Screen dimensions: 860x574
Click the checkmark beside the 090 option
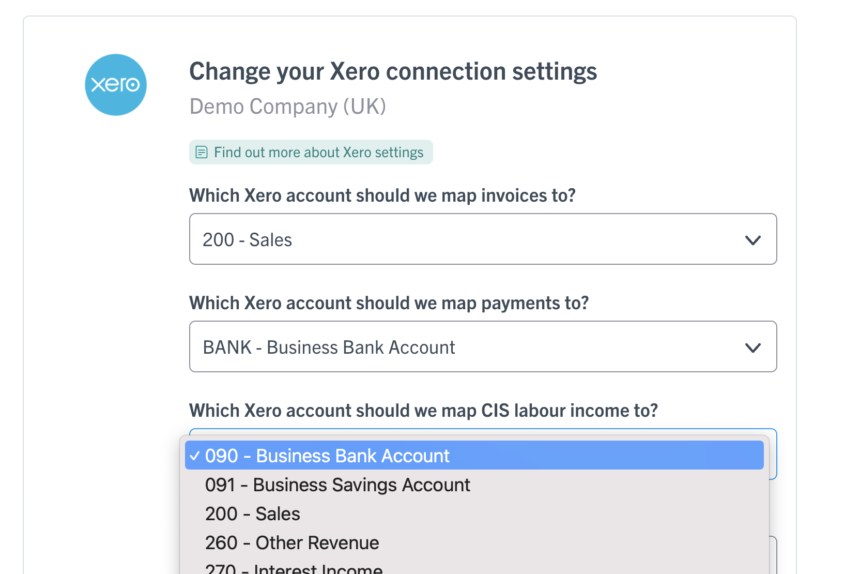pos(195,456)
